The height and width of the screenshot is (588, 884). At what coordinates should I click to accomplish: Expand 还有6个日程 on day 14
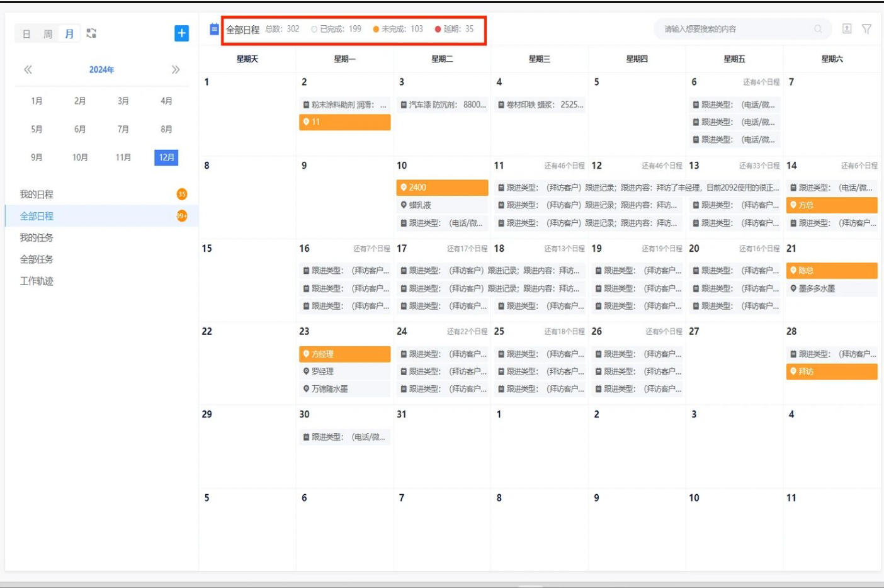tap(859, 166)
